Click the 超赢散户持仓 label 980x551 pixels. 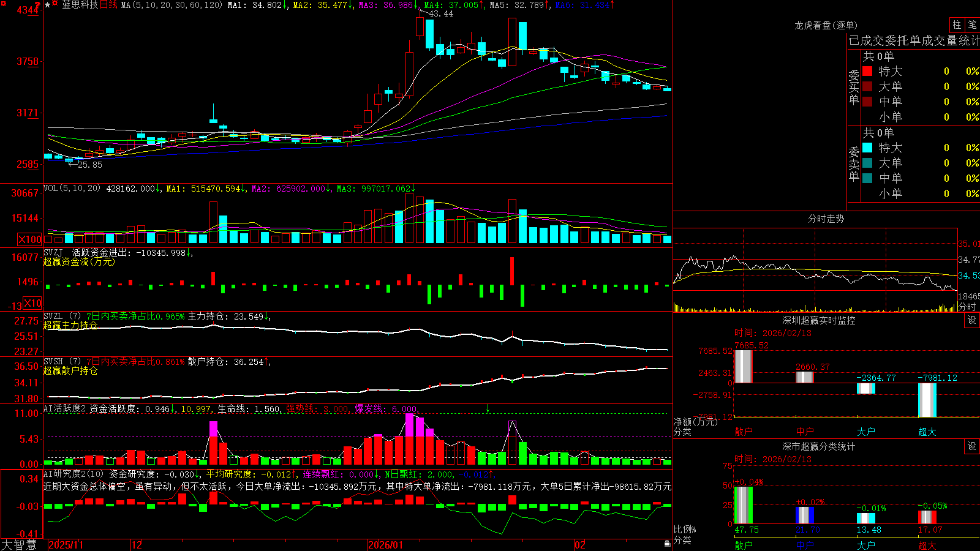point(70,371)
